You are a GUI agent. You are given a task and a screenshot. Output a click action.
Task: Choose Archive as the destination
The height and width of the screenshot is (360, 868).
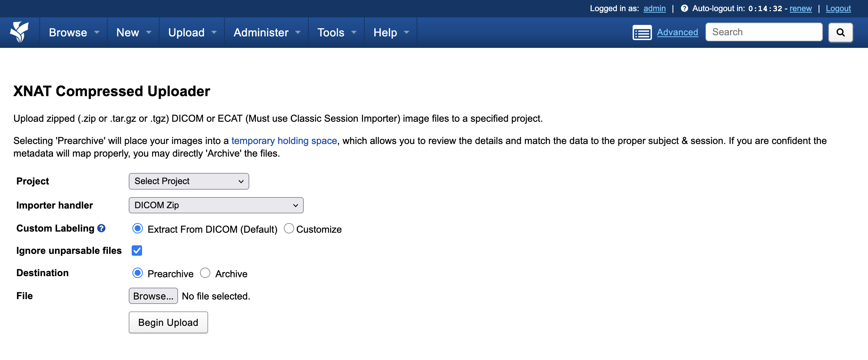[x=205, y=273]
